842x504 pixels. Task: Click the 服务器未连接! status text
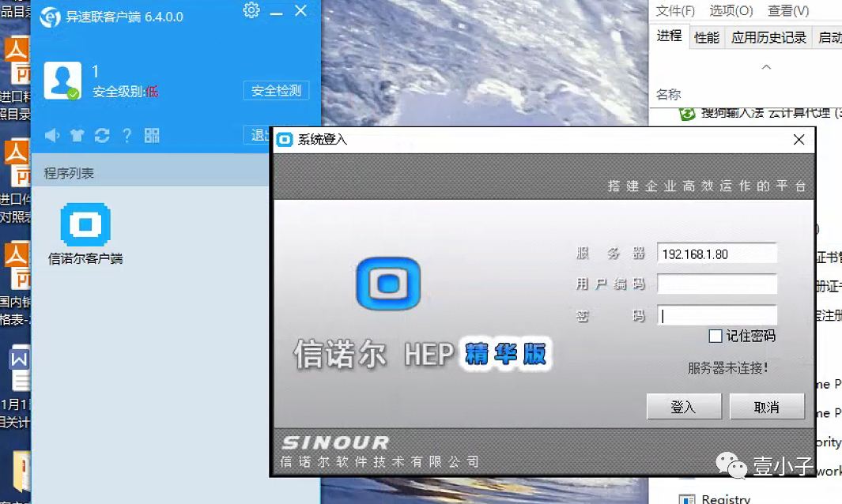728,367
